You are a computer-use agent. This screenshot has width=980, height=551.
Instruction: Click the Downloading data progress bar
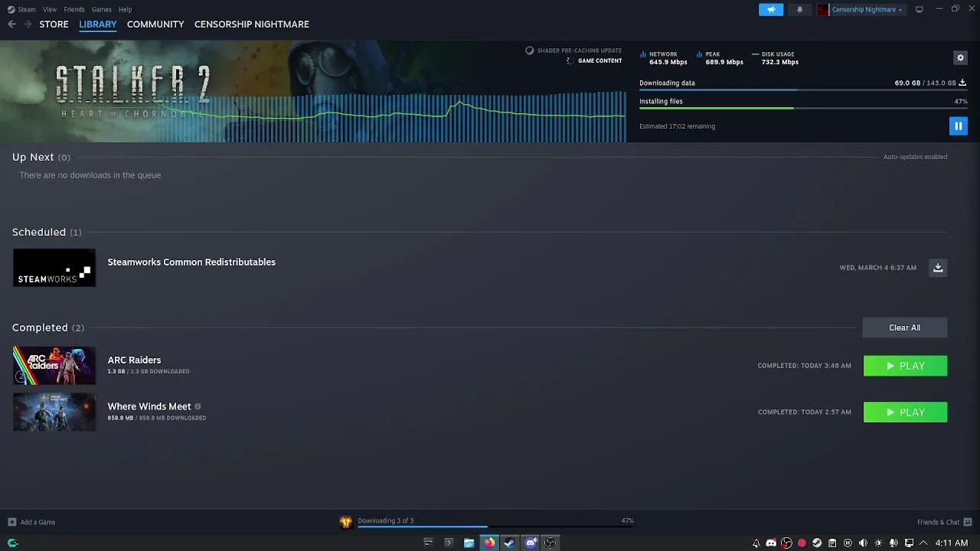[803, 90]
